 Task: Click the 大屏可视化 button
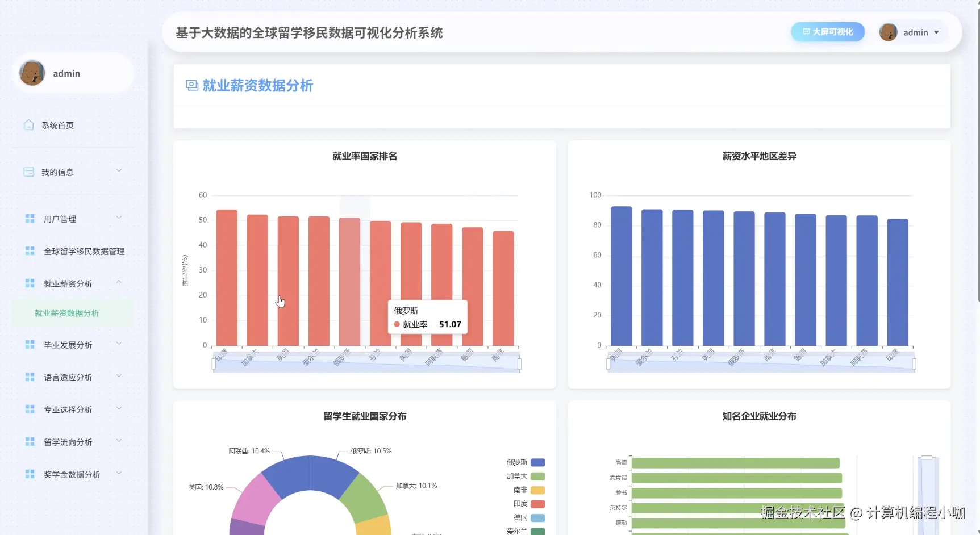pyautogui.click(x=827, y=32)
